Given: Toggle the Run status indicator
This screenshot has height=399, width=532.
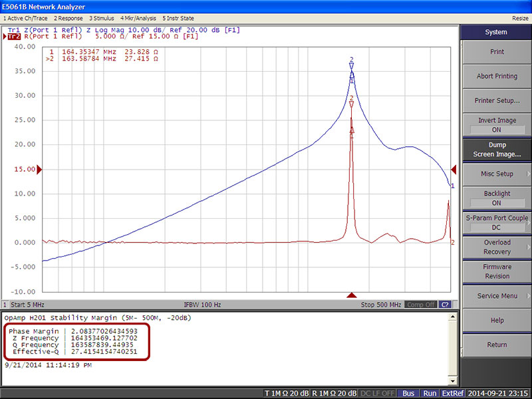Looking at the screenshot, I should pyautogui.click(x=430, y=393).
